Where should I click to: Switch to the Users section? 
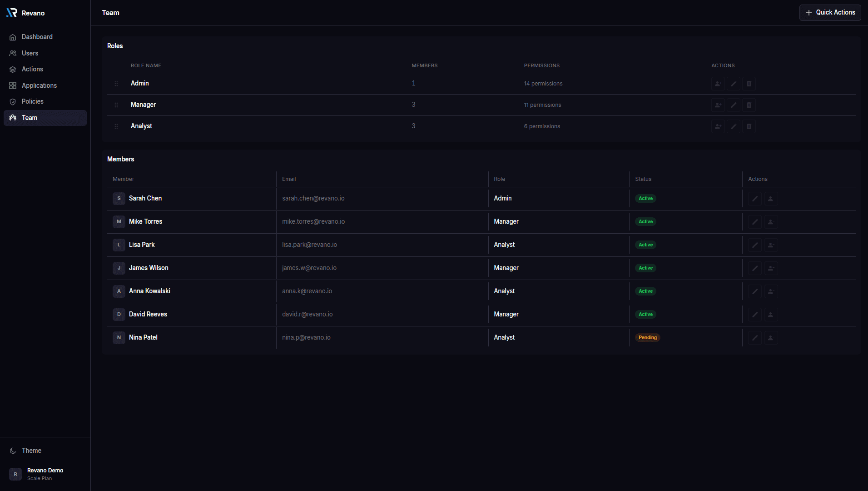[30, 53]
